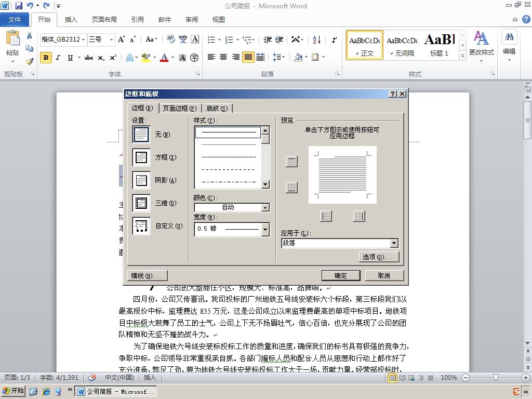The height and width of the screenshot is (399, 532).
Task: Open the font size dropdown
Action: click(111, 39)
